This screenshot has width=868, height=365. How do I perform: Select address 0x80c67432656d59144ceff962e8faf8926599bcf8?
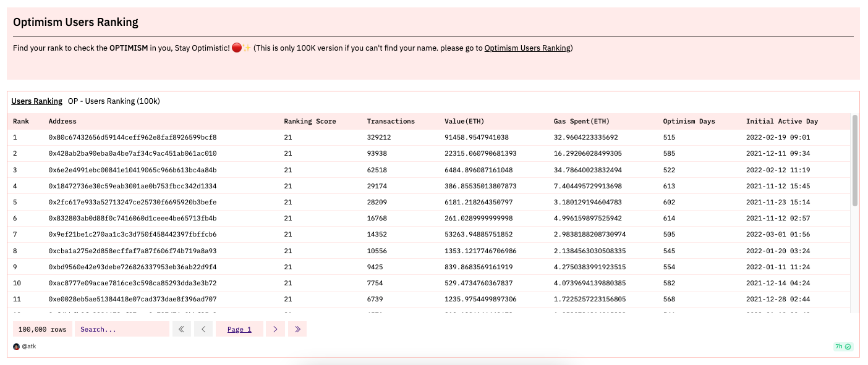(x=132, y=137)
